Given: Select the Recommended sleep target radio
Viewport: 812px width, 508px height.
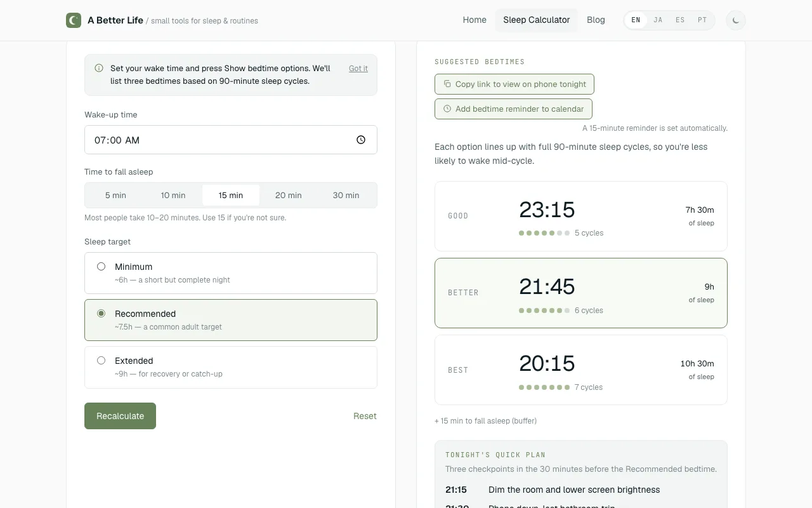Looking at the screenshot, I should [101, 314].
